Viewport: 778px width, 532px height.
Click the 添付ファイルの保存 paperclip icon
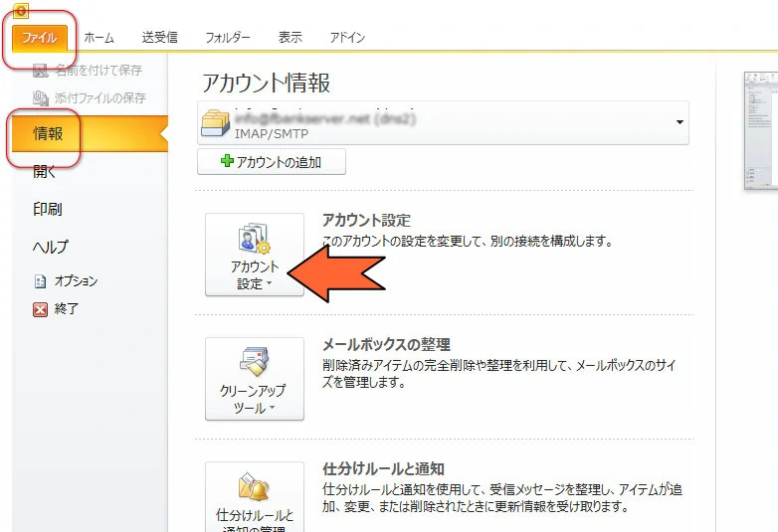tap(40, 98)
